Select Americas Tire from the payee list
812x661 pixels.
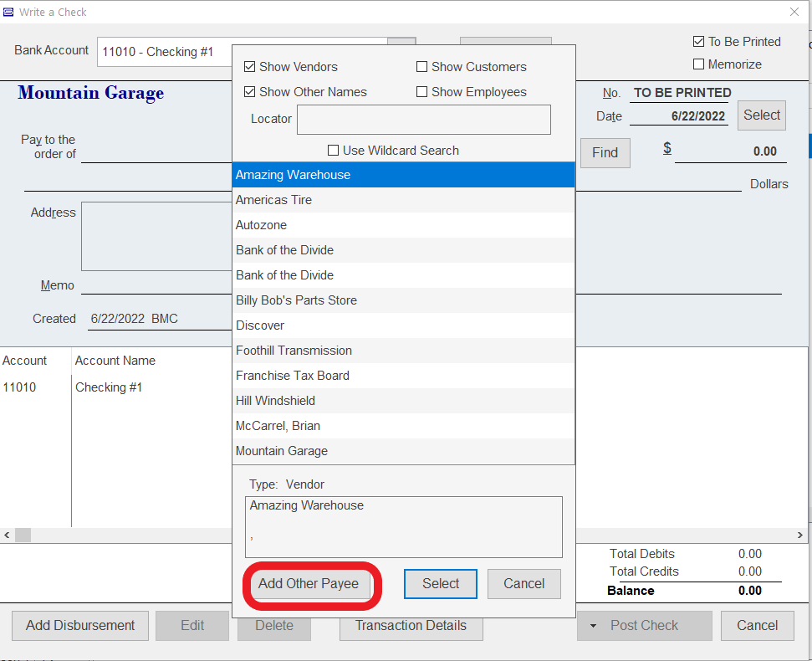pyautogui.click(x=273, y=200)
